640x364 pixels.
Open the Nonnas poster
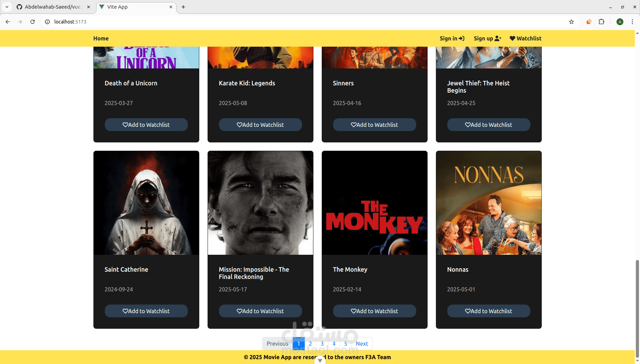tap(489, 203)
